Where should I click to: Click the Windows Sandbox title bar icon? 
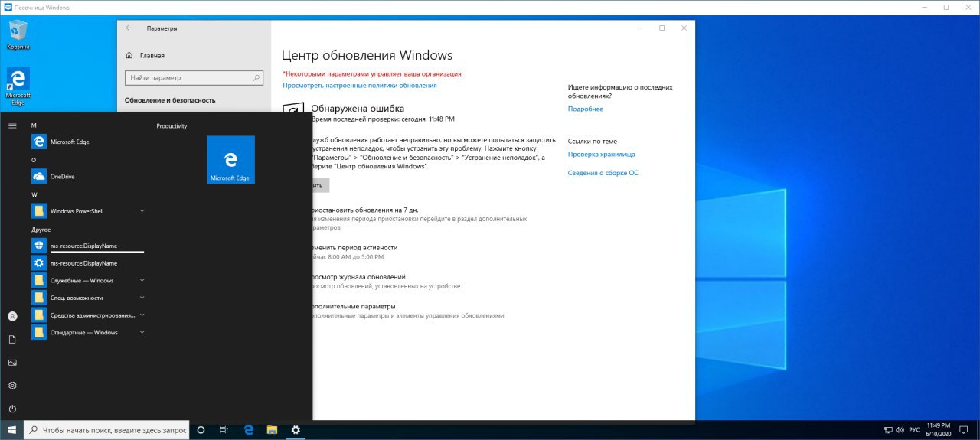click(8, 7)
